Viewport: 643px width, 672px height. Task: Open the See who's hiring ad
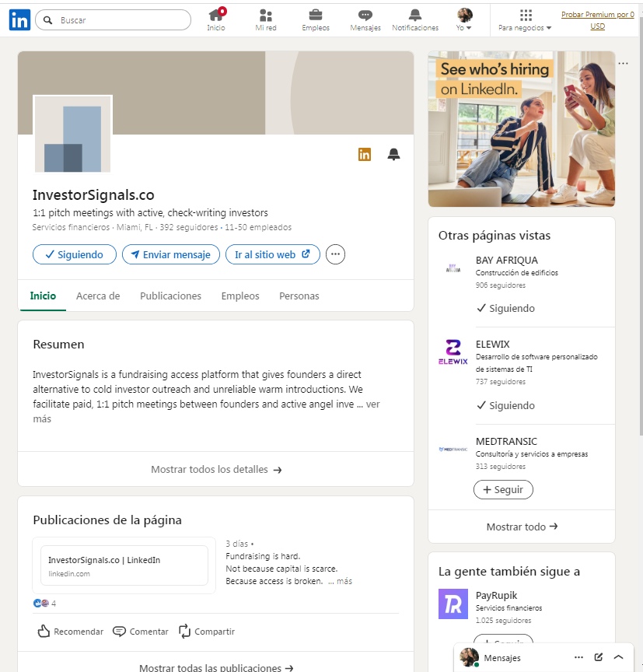[x=522, y=129]
